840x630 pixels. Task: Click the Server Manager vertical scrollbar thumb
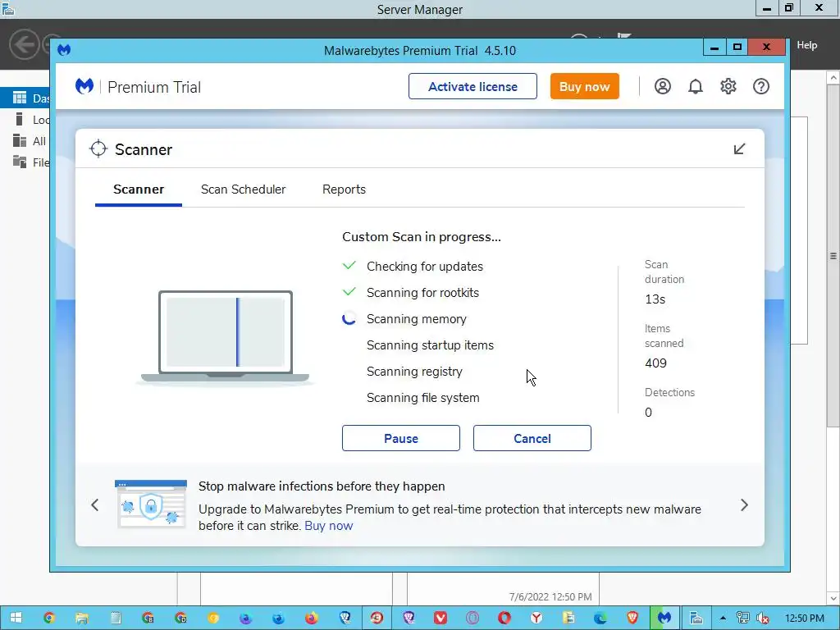click(833, 256)
